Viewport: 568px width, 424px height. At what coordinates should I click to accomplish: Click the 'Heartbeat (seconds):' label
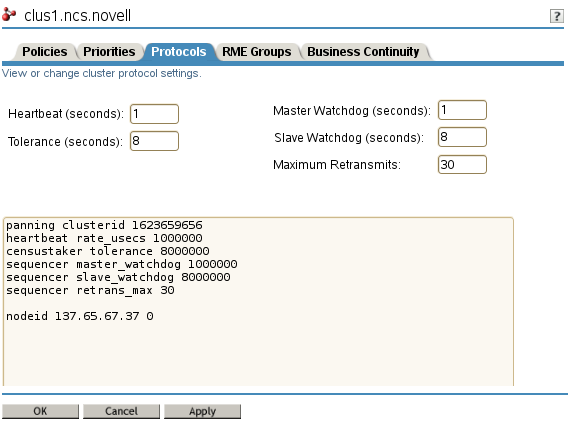pos(66,114)
